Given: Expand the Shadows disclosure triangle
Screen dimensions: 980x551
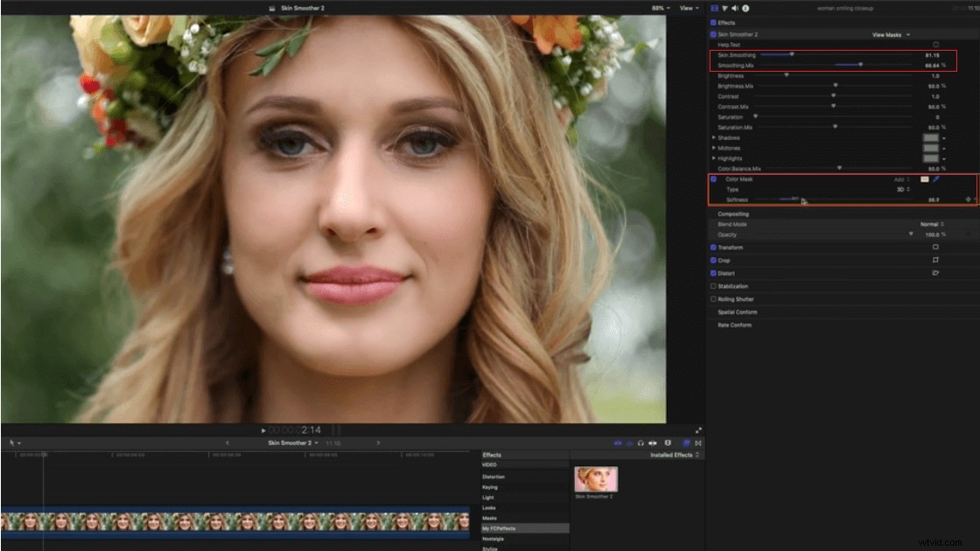Looking at the screenshot, I should click(714, 137).
